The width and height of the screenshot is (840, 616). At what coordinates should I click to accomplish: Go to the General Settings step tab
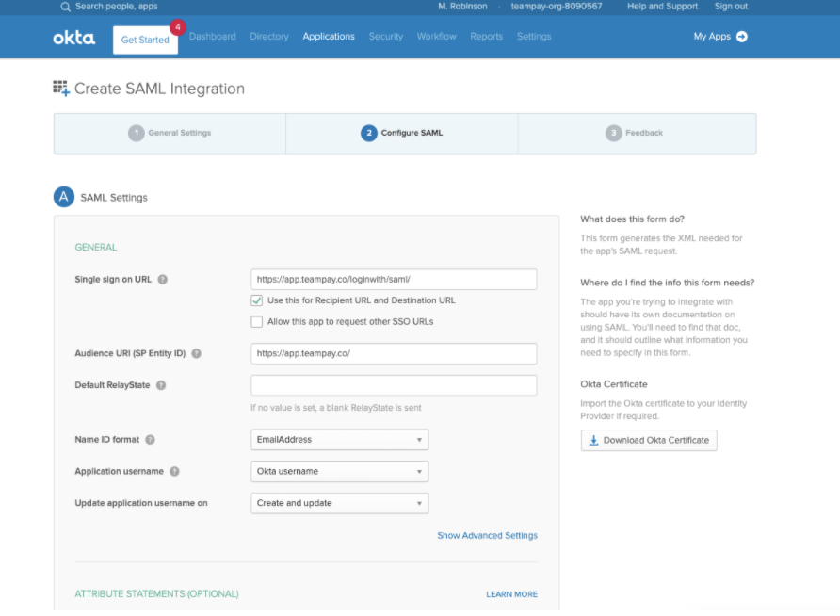pos(170,133)
